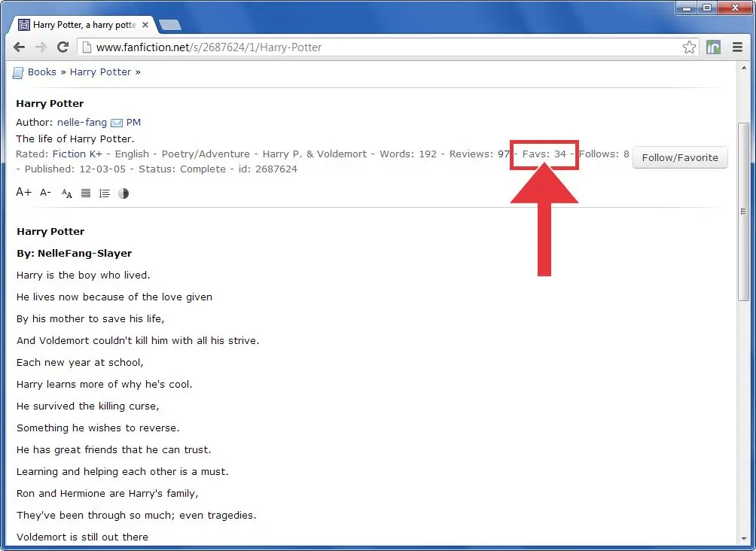Click the address bar URL field
Image resolution: width=756 pixels, height=551 pixels.
pos(376,47)
